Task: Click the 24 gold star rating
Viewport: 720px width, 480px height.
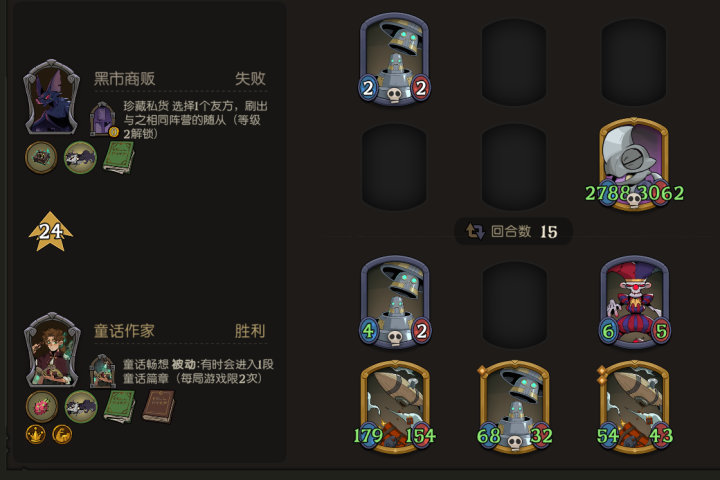Action: 51,232
